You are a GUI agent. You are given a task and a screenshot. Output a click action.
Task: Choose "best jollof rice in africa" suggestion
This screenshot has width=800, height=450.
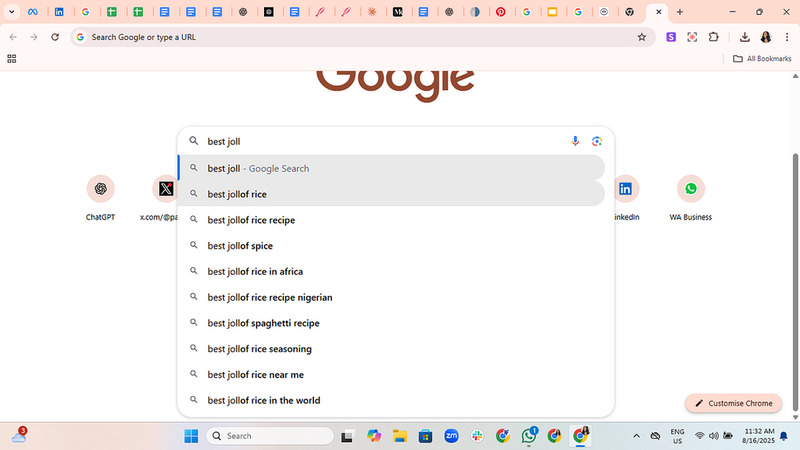point(255,271)
